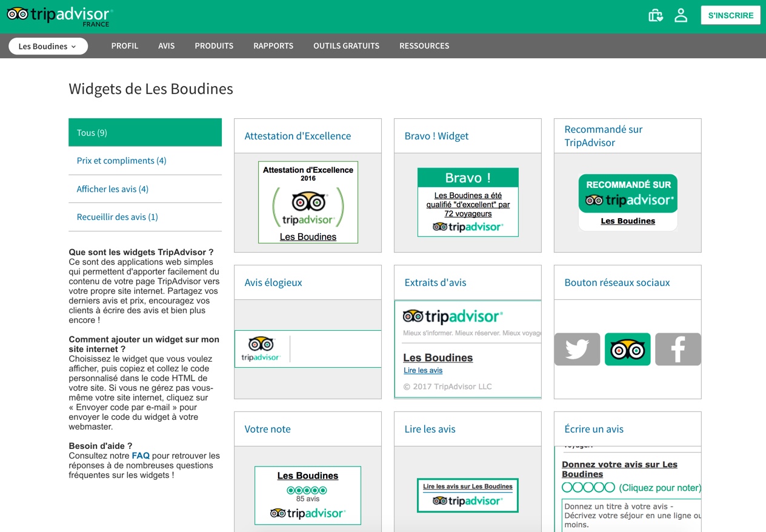Open the Les Boudines property selector dropdown

point(48,45)
